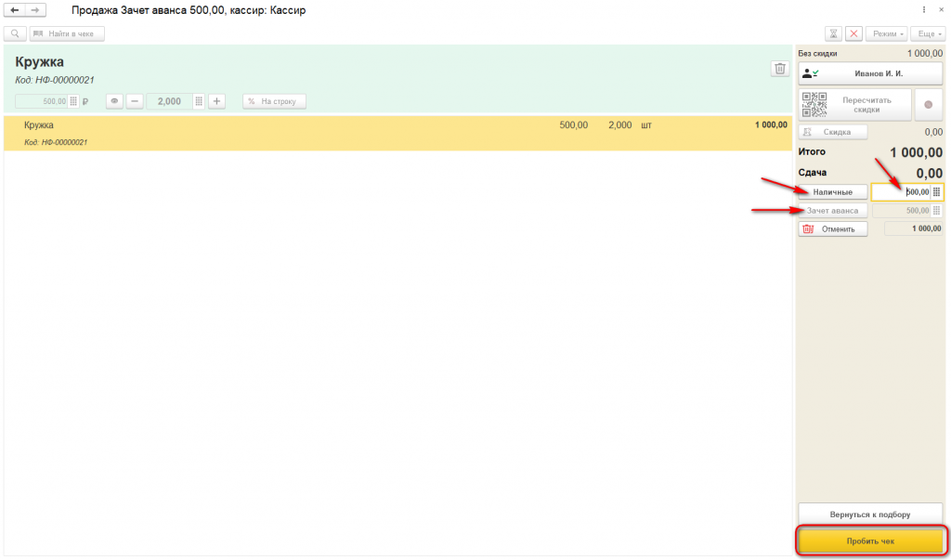Open calculator next to the price field
951x560 pixels.
pyautogui.click(x=73, y=101)
